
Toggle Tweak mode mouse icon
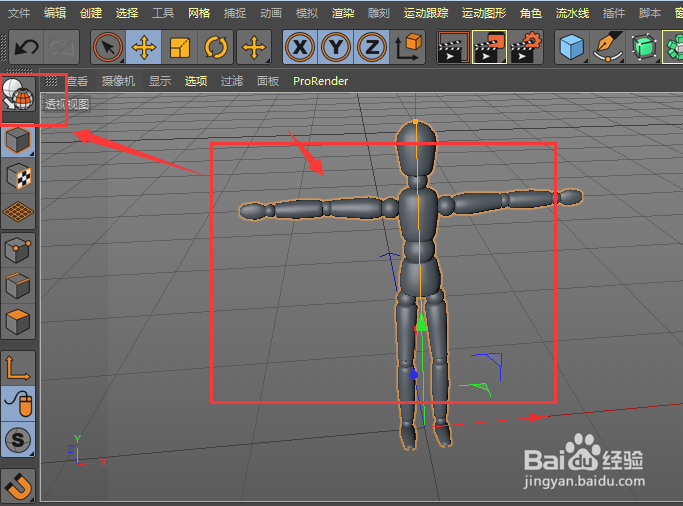tap(18, 404)
